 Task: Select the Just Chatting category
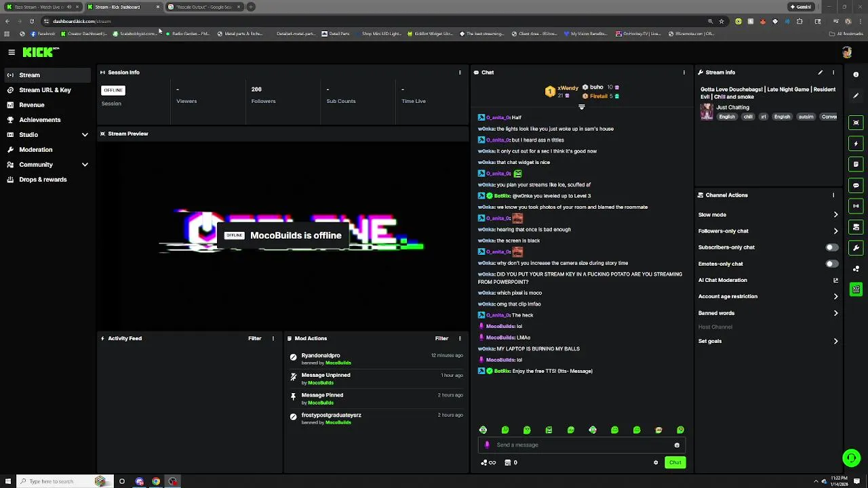pyautogui.click(x=732, y=107)
